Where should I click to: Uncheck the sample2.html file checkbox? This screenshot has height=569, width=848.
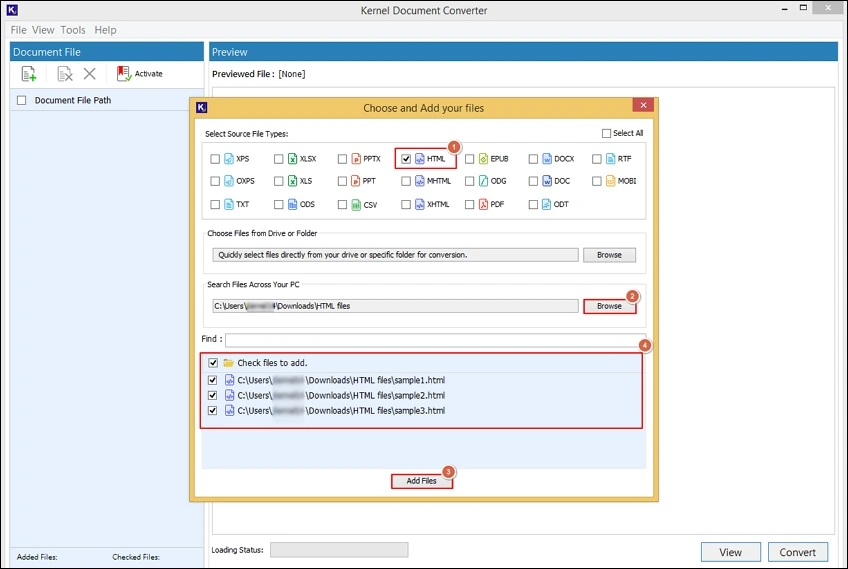[x=213, y=395]
